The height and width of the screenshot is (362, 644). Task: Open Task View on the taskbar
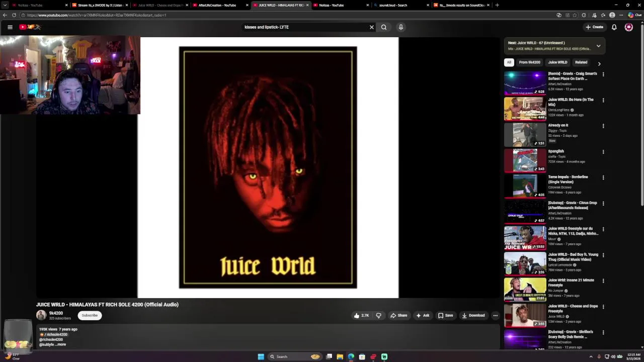pyautogui.click(x=329, y=357)
